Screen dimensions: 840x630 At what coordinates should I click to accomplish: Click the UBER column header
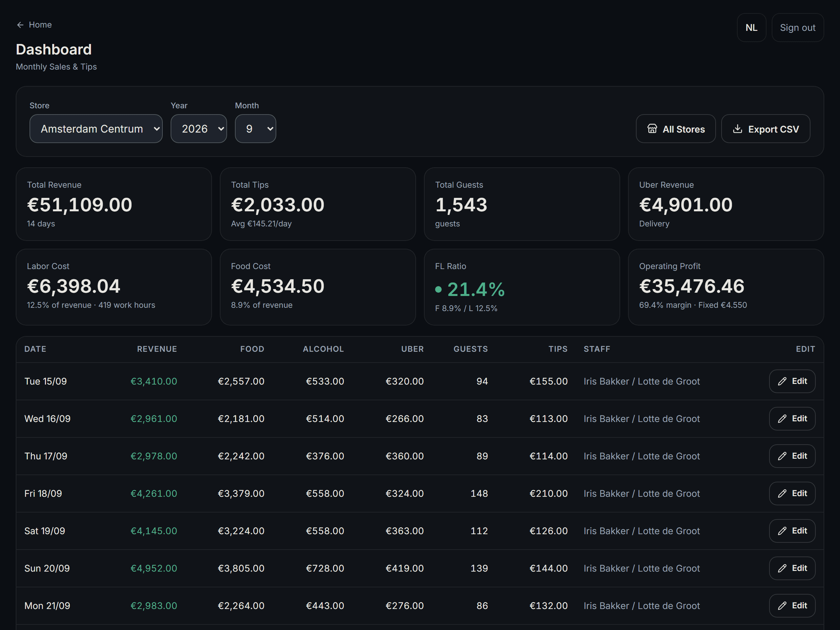click(x=412, y=349)
